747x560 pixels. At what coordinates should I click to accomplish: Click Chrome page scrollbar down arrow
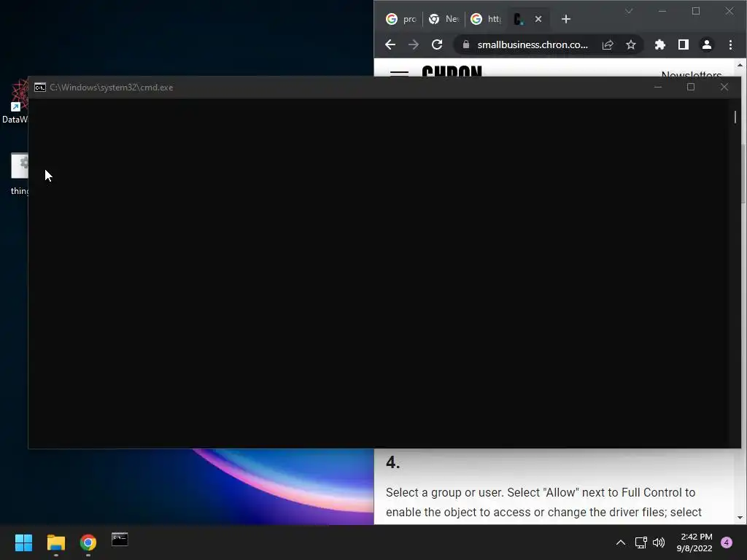click(740, 517)
